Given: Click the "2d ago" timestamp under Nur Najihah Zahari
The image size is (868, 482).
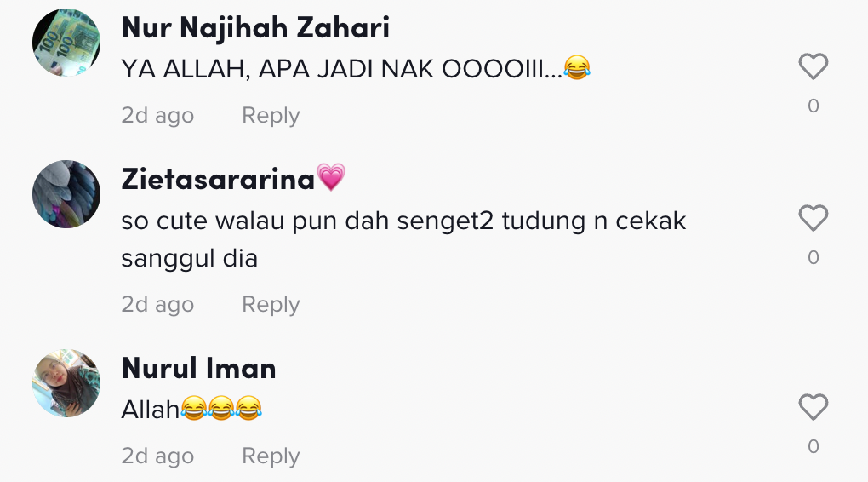Looking at the screenshot, I should (157, 115).
